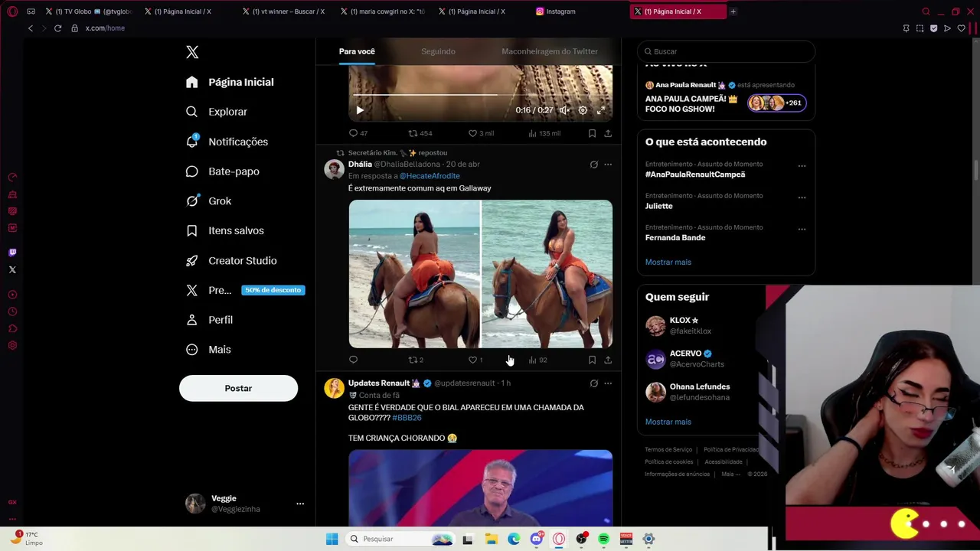This screenshot has width=980, height=551.
Task: Click the Postar button
Action: pos(238,388)
